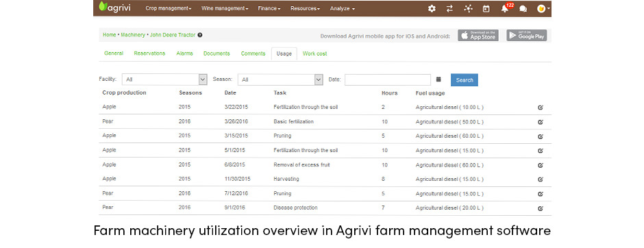Image resolution: width=644 pixels, height=248 pixels.
Task: Open the chat messages icon
Action: click(523, 9)
